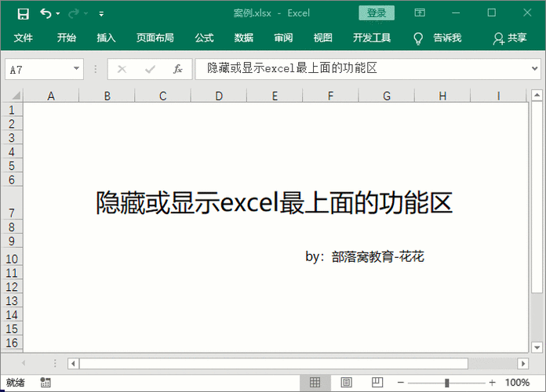
Task: Click horizontal scrollbar right arrow
Action: pos(523,364)
